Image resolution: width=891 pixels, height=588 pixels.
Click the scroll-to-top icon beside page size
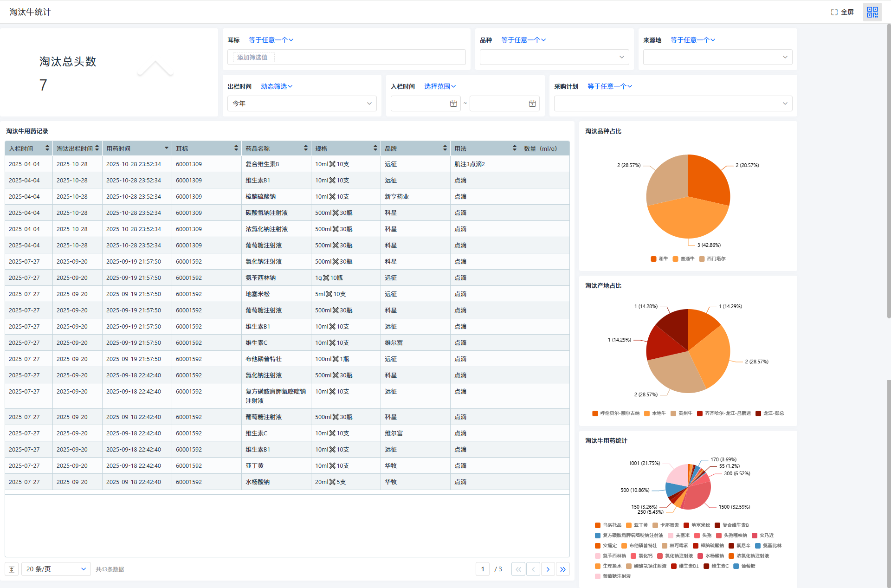point(12,569)
